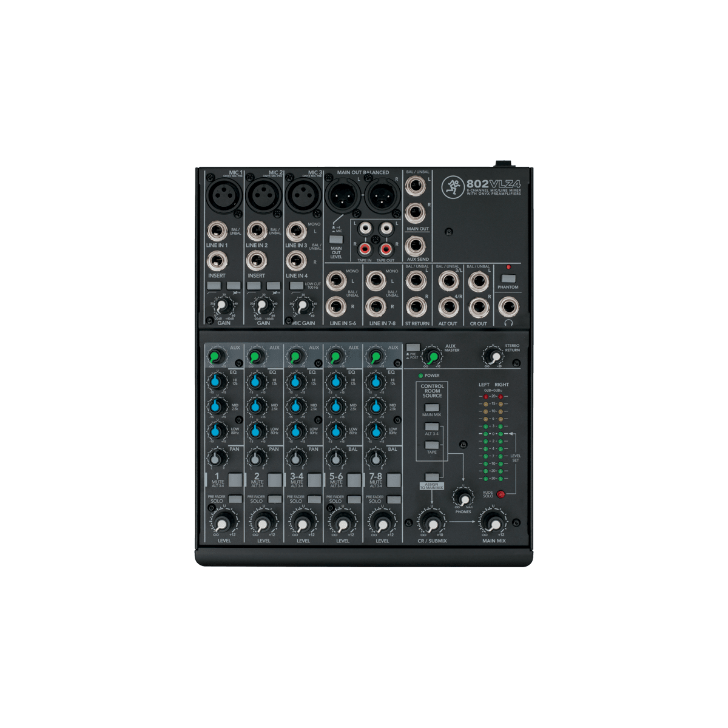This screenshot has height=728, width=728.
Task: Click the CR / SUBMIX knob
Action: point(431,522)
